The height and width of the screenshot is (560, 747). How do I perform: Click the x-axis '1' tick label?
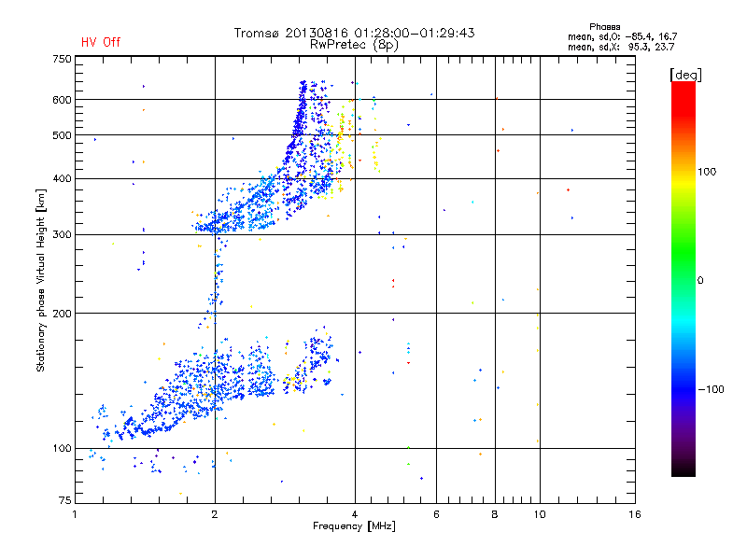[x=75, y=514]
